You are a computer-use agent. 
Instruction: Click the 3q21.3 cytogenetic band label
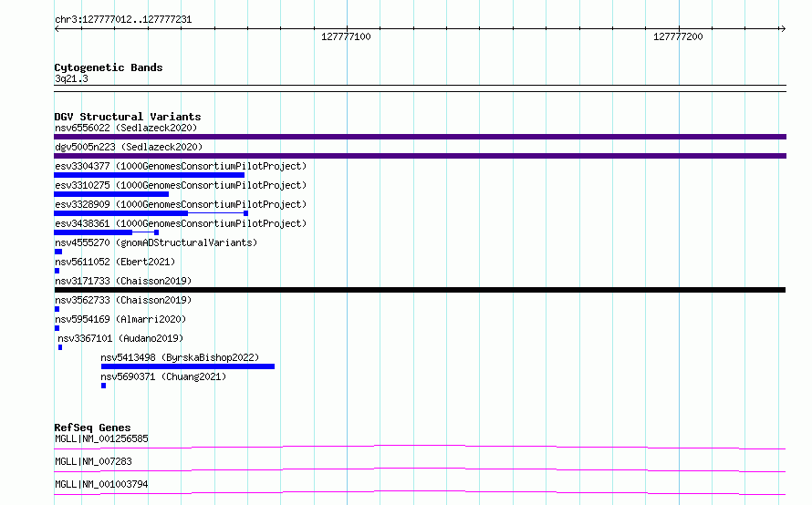point(71,79)
